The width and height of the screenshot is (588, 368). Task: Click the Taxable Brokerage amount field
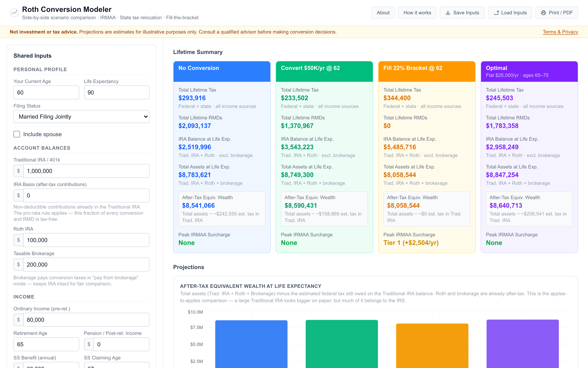point(86,265)
